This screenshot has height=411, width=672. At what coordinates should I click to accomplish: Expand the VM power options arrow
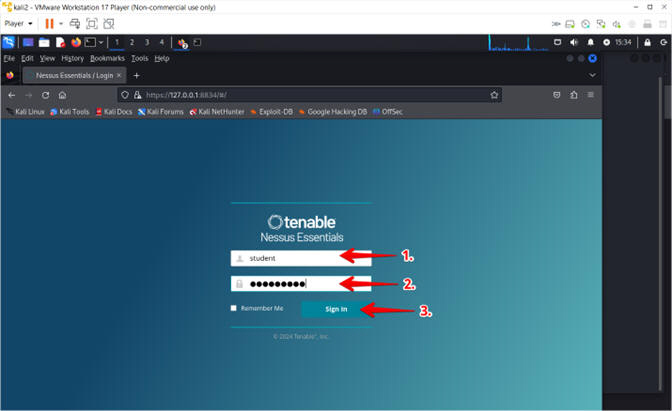[61, 24]
